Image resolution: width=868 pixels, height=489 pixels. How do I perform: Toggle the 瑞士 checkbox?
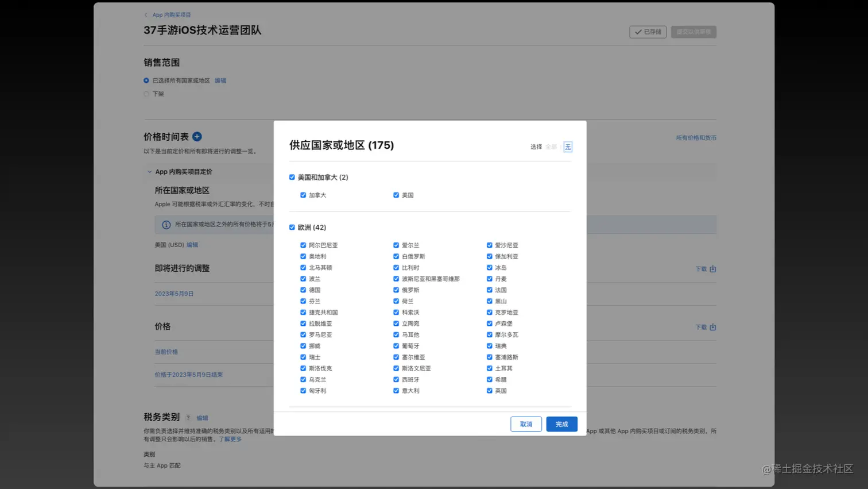pyautogui.click(x=303, y=357)
